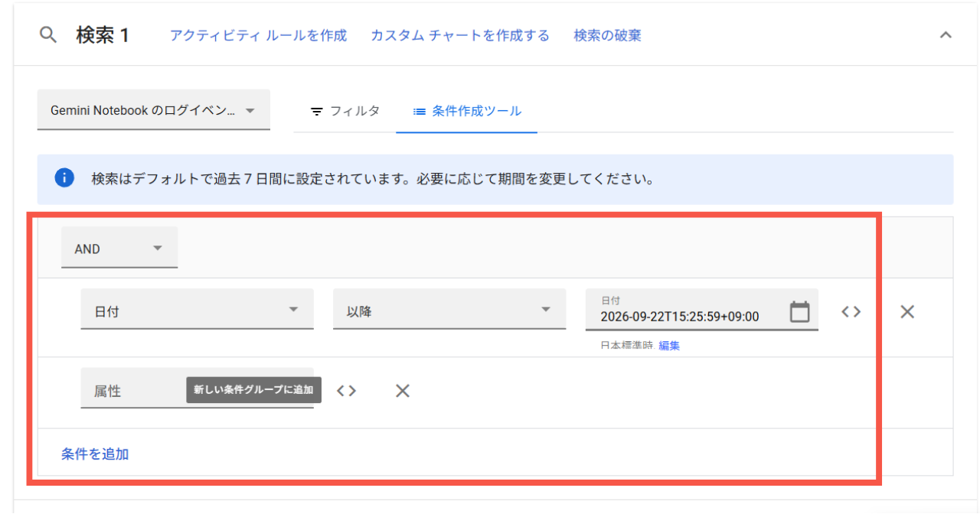The width and height of the screenshot is (980, 514).
Task: Click the date value input 2026-09-22T15:25:59+09:00
Action: [x=680, y=317]
